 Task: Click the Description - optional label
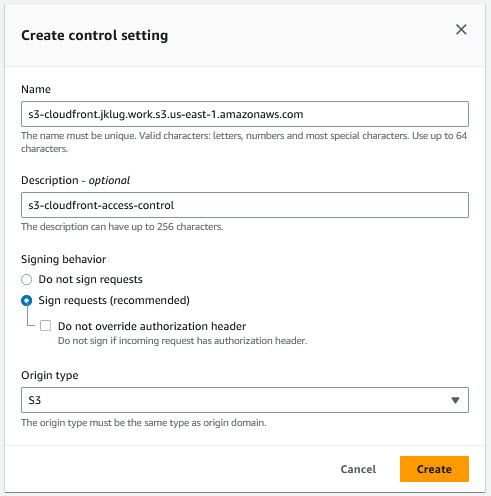click(75, 180)
